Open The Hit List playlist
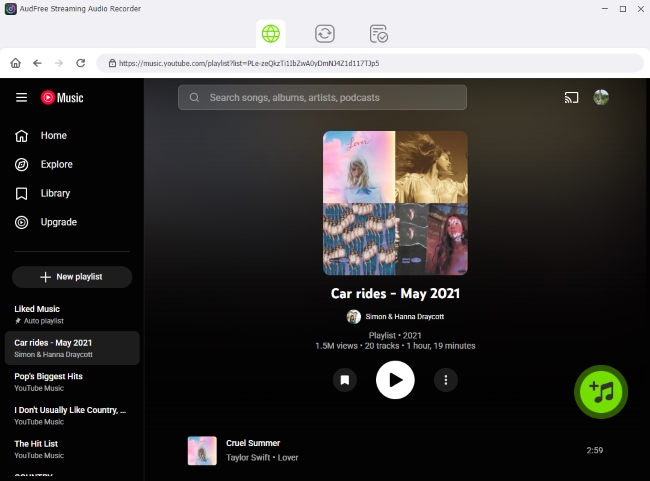The height and width of the screenshot is (481, 650). pos(72,449)
